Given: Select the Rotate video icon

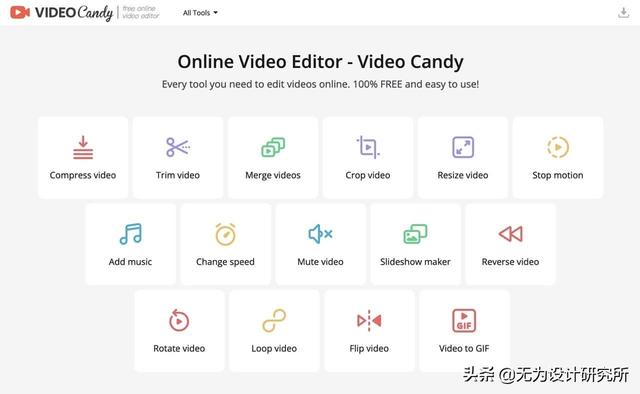Looking at the screenshot, I should click(x=179, y=321).
